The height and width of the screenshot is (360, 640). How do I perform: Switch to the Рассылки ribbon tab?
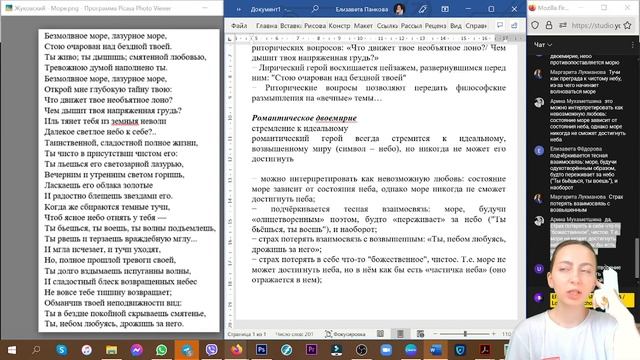click(411, 25)
